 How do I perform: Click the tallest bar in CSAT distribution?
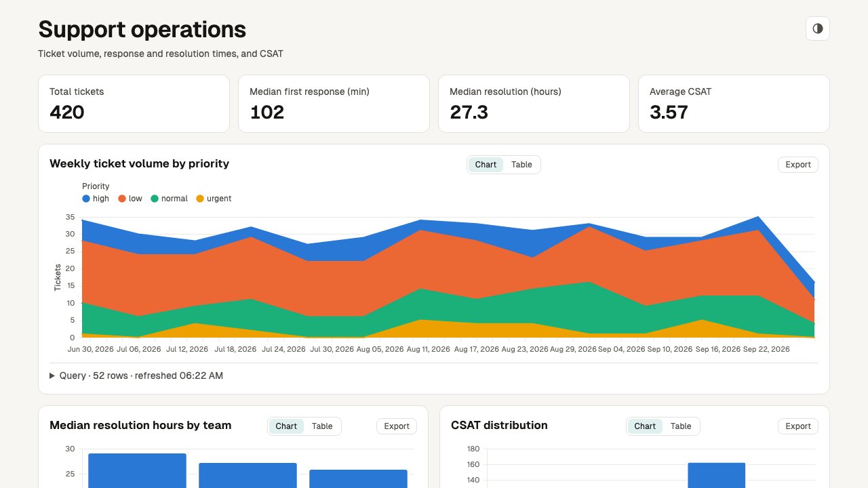click(717, 475)
